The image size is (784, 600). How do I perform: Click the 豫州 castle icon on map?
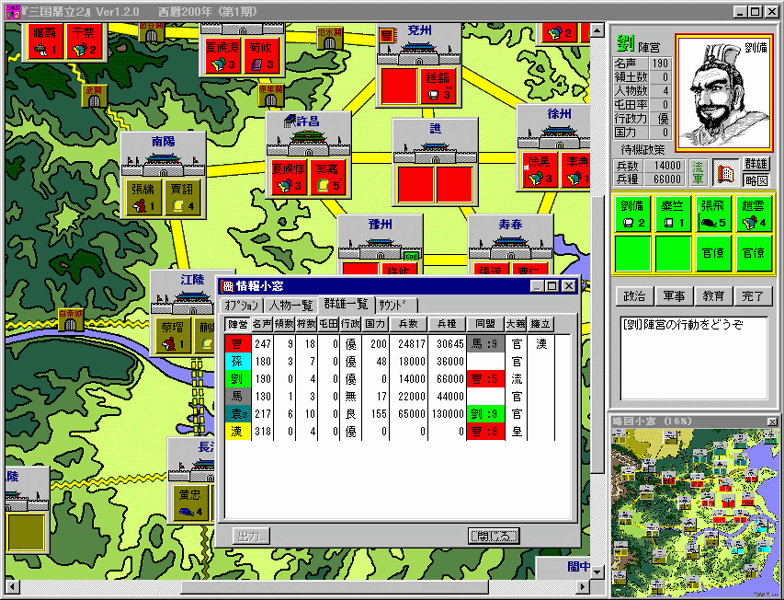point(380,246)
